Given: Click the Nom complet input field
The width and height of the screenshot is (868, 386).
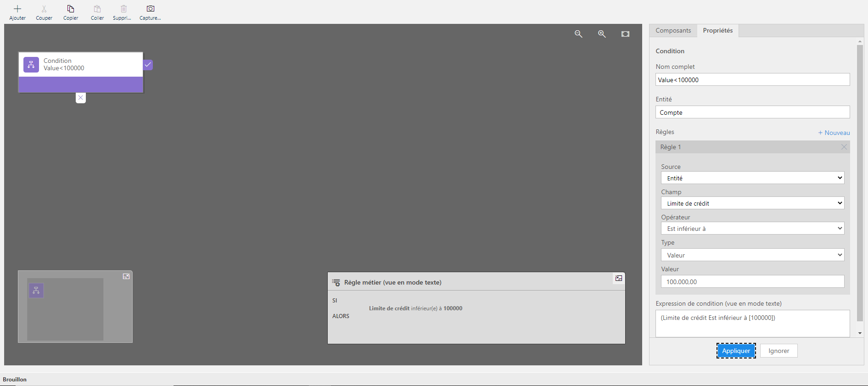Looking at the screenshot, I should point(752,79).
